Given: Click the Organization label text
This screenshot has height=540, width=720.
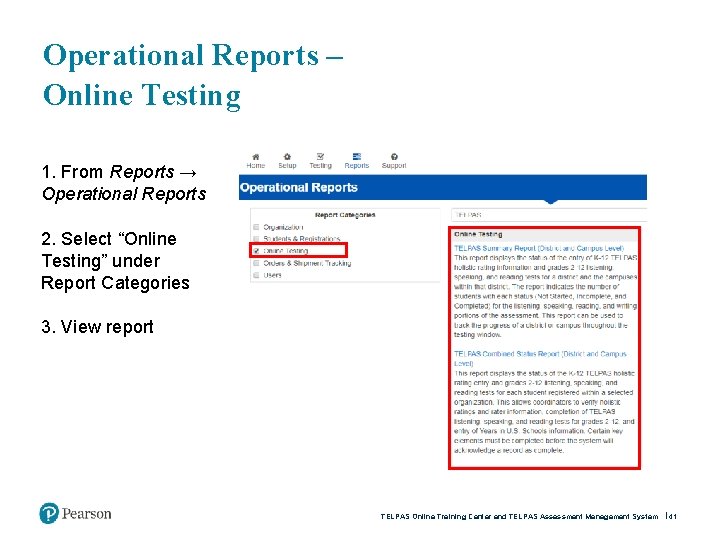Looking at the screenshot, I should coord(283,227).
